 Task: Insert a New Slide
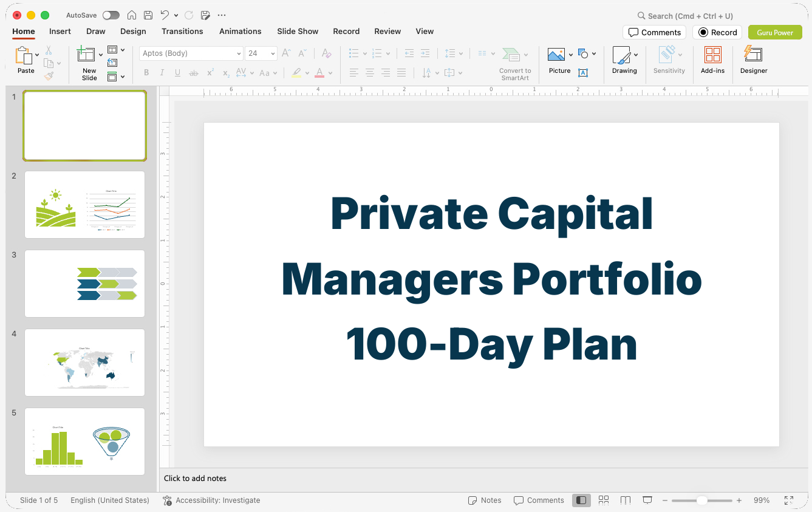tap(89, 64)
